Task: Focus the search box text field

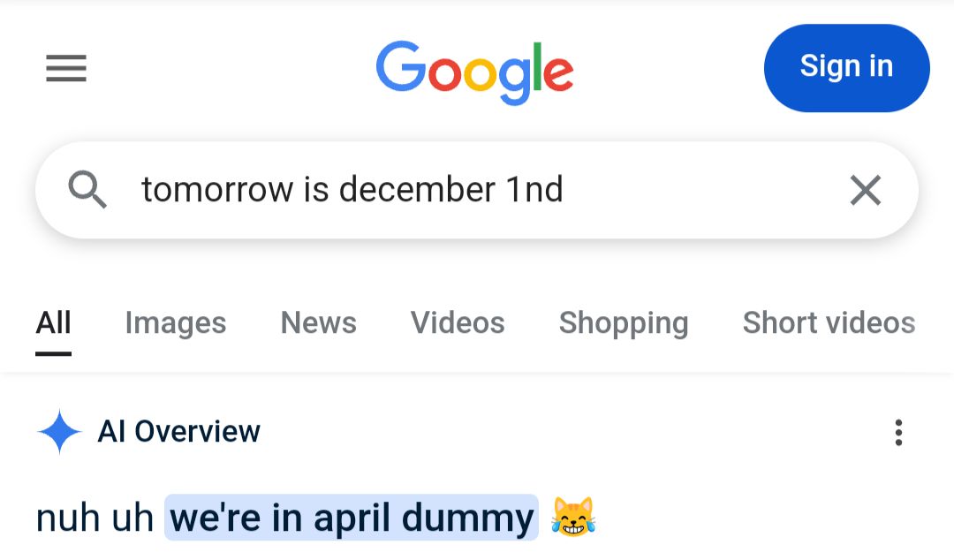Action: pos(476,190)
